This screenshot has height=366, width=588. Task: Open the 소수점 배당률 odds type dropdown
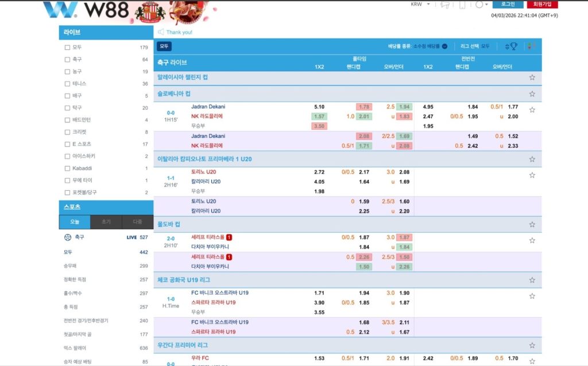click(x=430, y=46)
